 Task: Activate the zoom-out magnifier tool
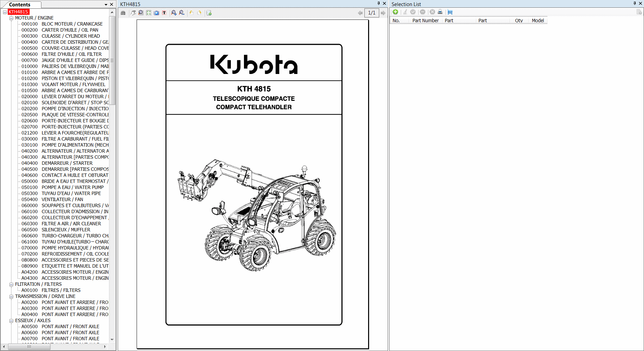point(181,13)
